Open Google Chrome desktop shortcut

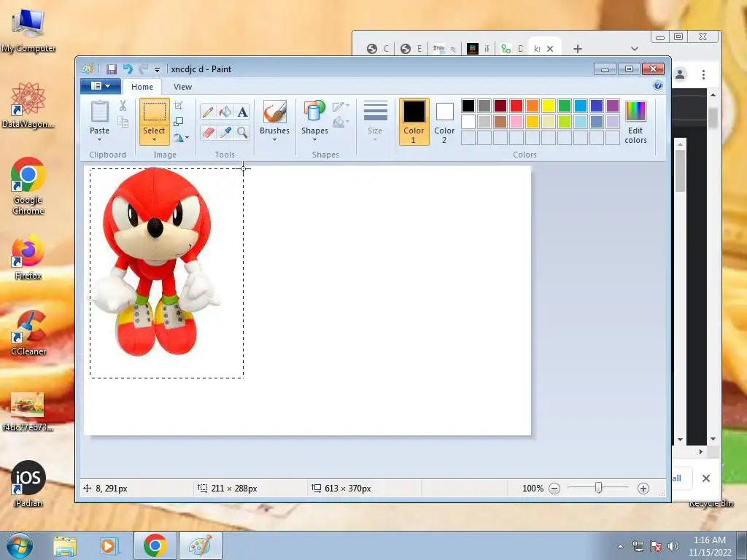point(28,186)
